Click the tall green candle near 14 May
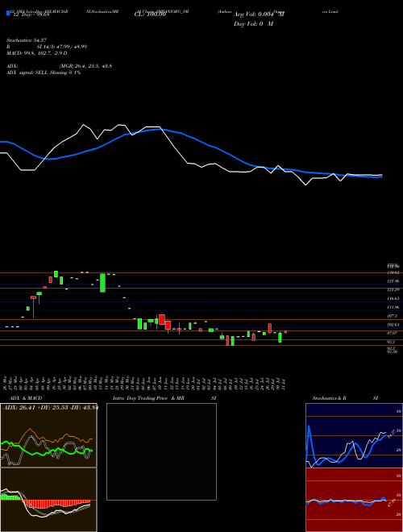Viewport: 403px width, 532px height. [102, 283]
